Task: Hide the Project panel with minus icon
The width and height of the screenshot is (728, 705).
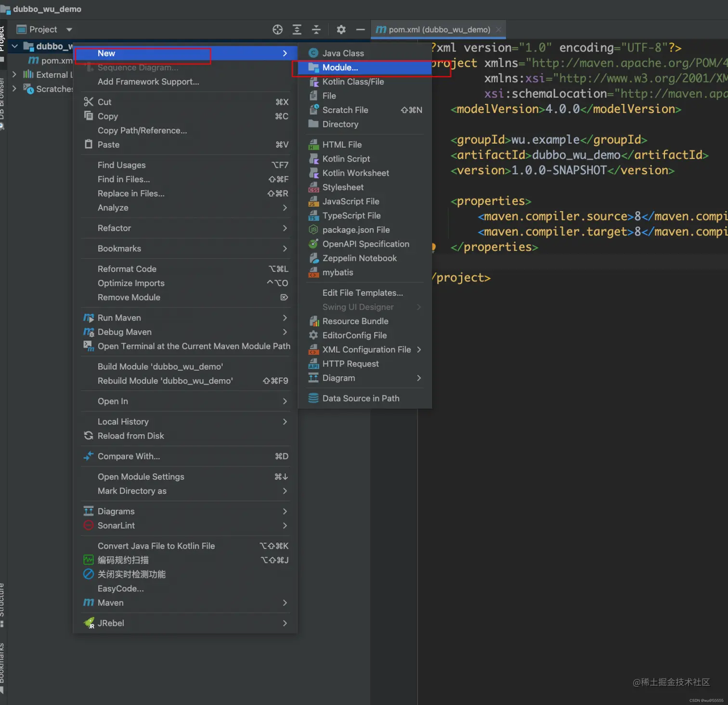Action: [x=360, y=30]
